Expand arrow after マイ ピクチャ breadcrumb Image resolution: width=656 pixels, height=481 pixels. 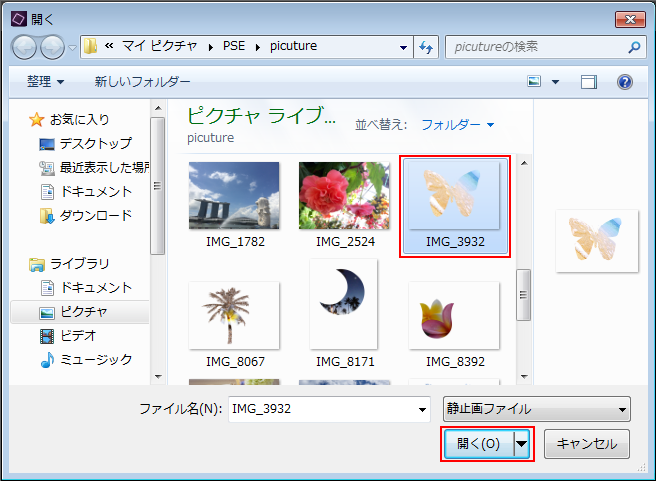210,47
